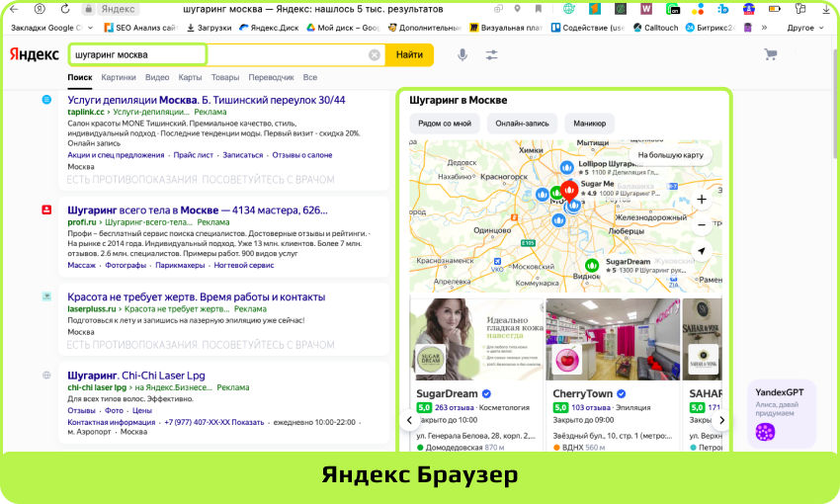Click Акции и спец предложения sitelink

[x=116, y=155]
